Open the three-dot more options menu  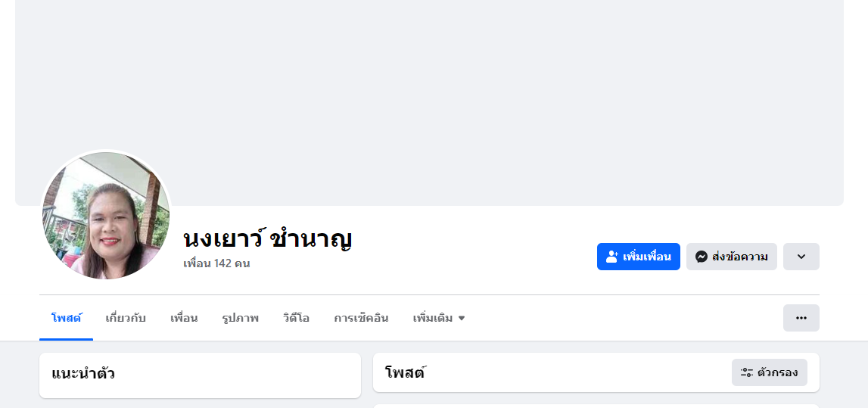tap(801, 318)
